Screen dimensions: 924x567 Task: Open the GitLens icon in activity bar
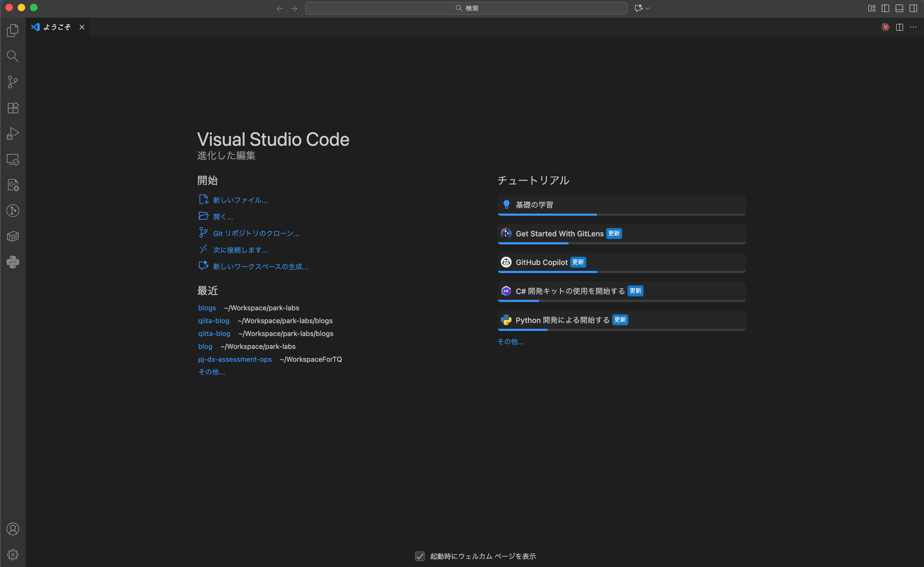(x=13, y=211)
